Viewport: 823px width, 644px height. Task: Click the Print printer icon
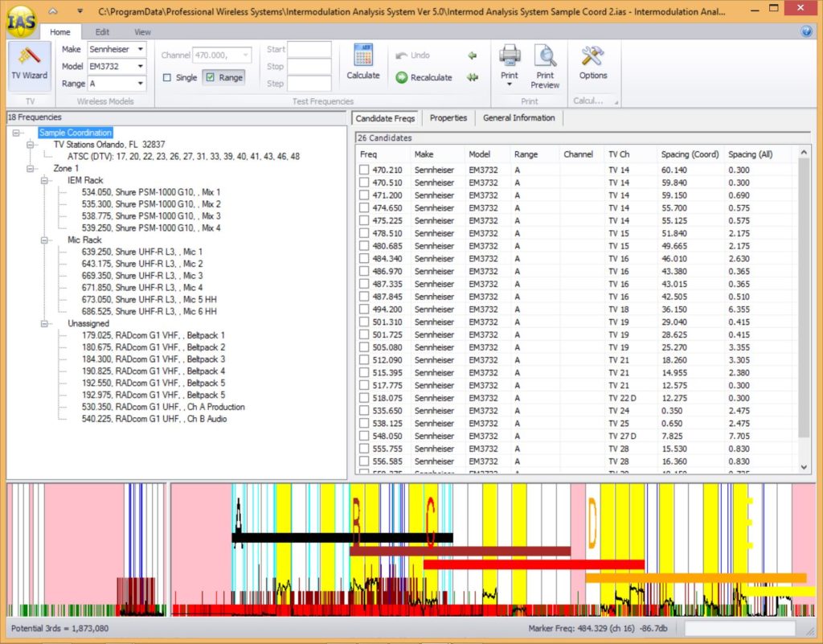[509, 55]
